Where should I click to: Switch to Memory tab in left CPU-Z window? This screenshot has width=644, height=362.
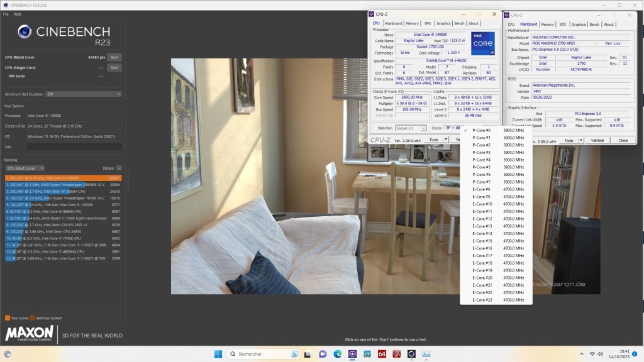pyautogui.click(x=412, y=23)
